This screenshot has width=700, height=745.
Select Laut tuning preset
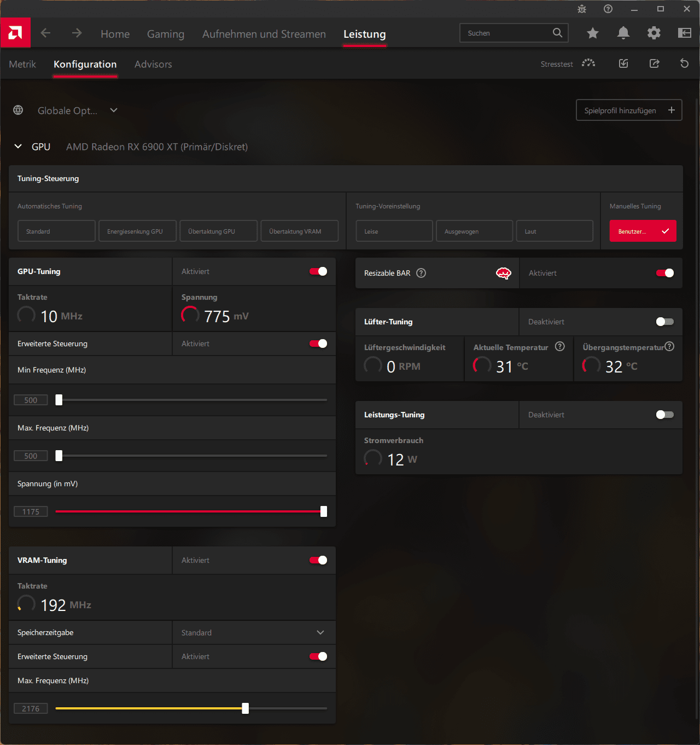(555, 231)
